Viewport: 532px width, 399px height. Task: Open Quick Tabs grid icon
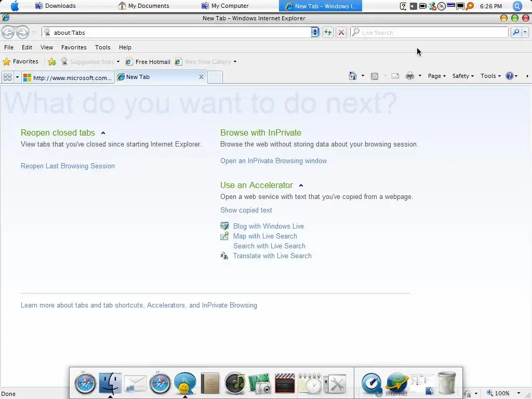click(7, 77)
